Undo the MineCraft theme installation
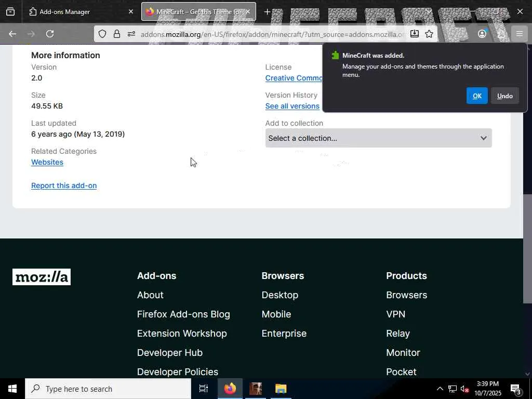This screenshot has height=399, width=532. coord(505,96)
